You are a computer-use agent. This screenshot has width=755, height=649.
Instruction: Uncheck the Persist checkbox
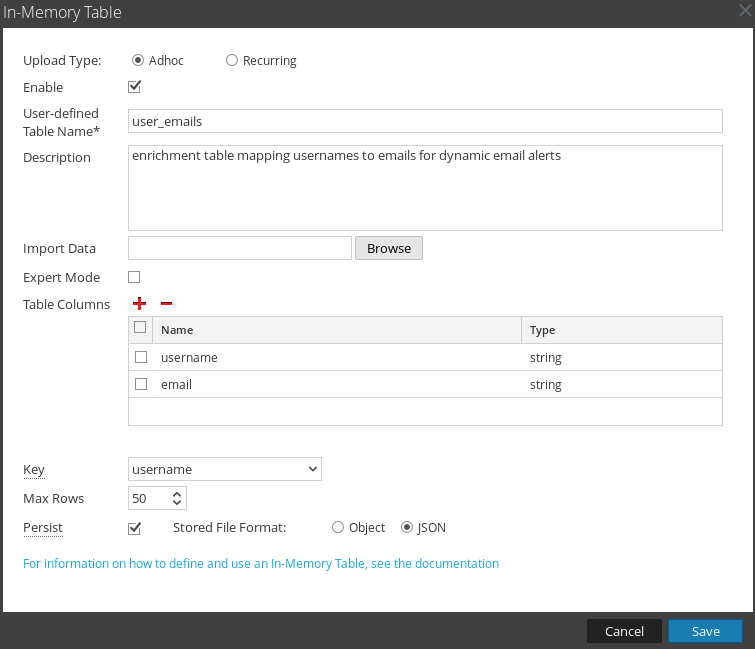[x=135, y=527]
